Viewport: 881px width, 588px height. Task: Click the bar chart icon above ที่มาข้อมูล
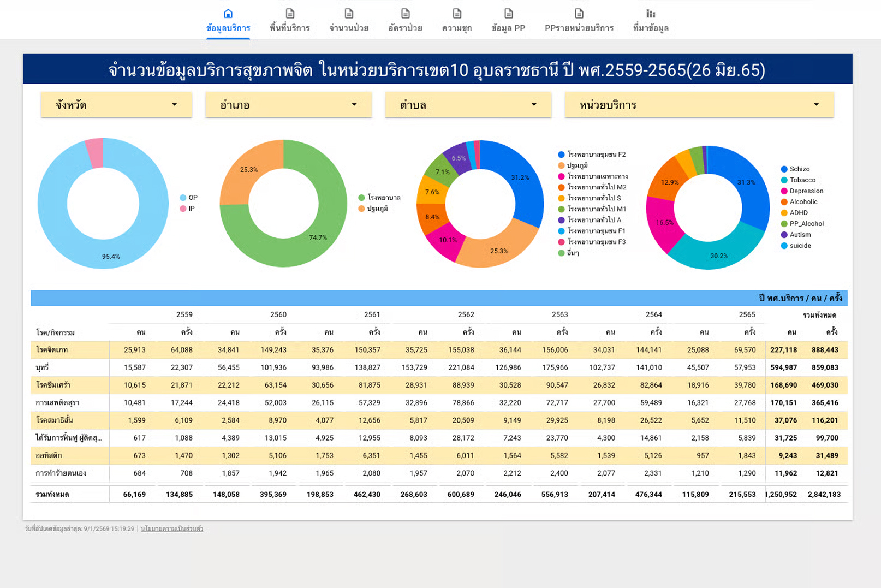pos(651,14)
